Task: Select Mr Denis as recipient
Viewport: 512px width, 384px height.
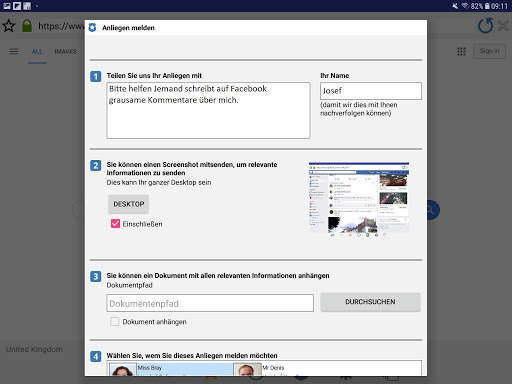Action: [x=327, y=369]
